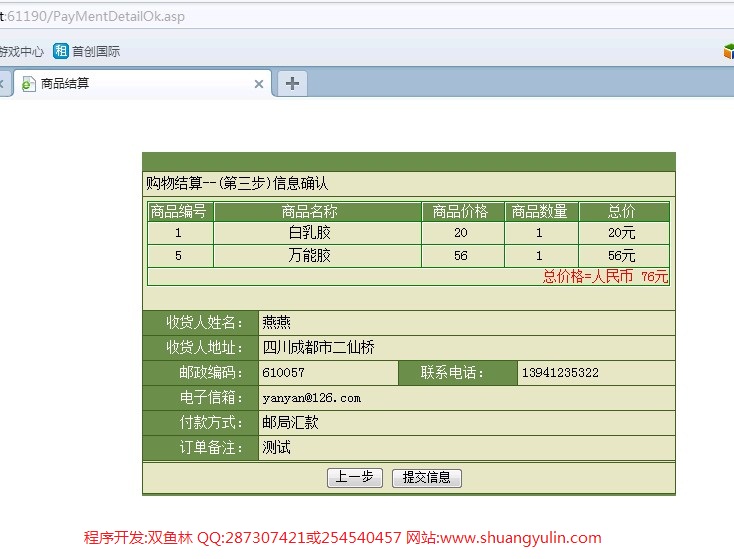Screen dimensions: 734x559
Task: Click recipient name 燕燕
Action: coord(277,323)
